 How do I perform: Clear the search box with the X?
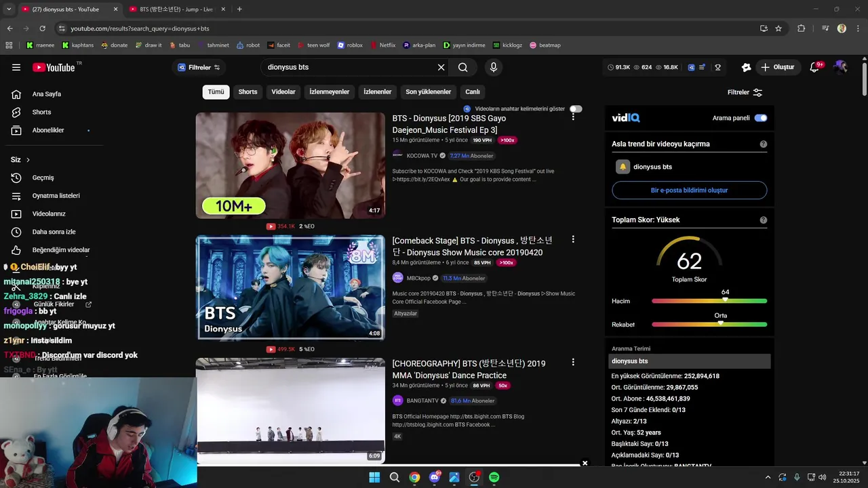pyautogui.click(x=441, y=67)
